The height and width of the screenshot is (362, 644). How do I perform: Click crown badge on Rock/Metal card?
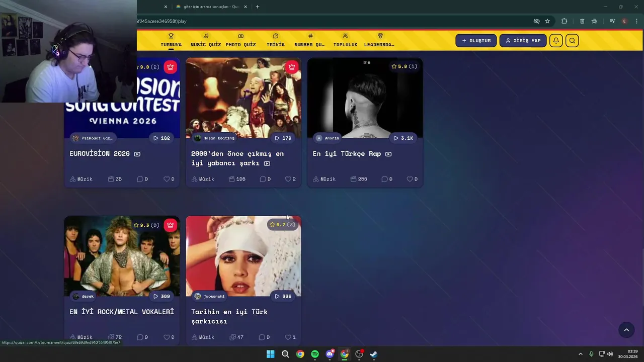[171, 225]
